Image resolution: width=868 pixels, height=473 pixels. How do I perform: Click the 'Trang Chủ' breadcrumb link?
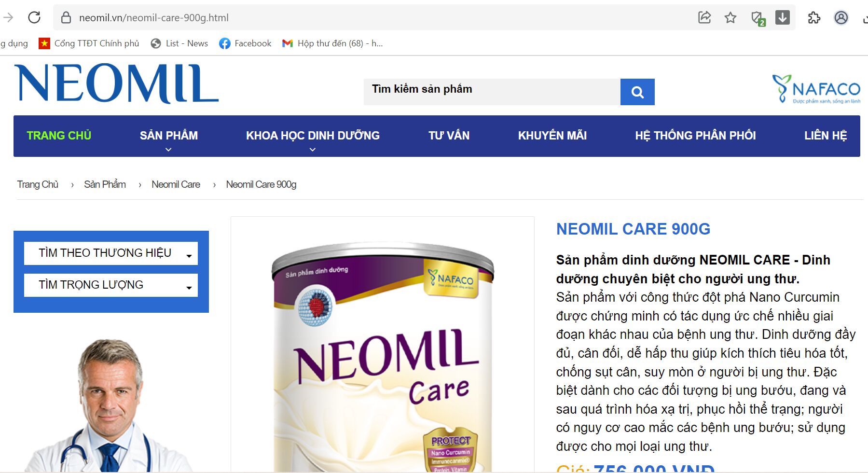(38, 184)
